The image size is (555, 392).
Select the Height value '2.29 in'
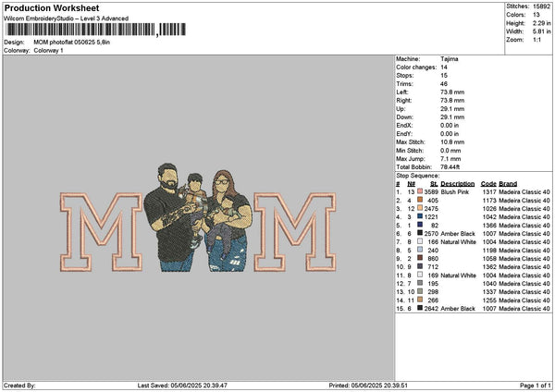point(541,23)
